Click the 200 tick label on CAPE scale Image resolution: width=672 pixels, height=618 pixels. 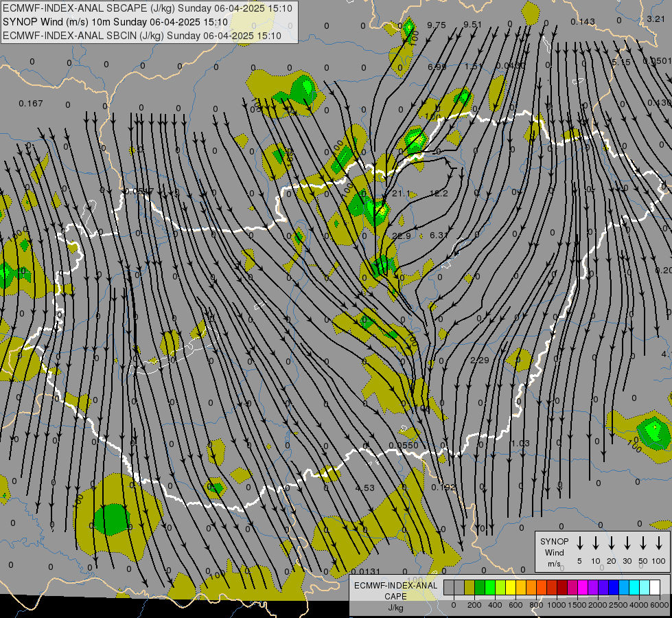[474, 605]
